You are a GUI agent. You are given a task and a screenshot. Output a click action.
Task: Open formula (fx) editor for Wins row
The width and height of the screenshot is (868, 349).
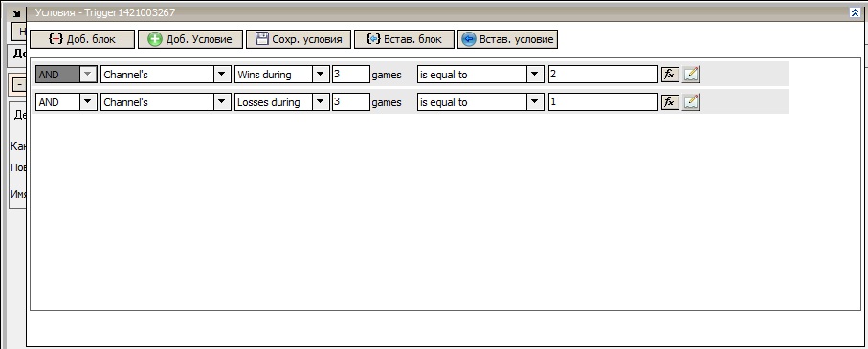[x=670, y=75]
